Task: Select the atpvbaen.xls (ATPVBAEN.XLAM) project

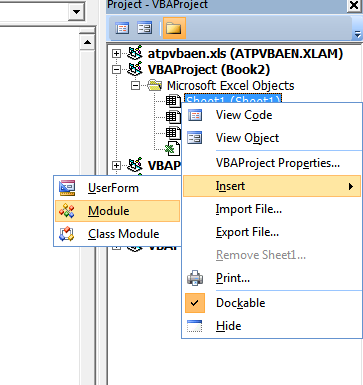Action: point(245,53)
